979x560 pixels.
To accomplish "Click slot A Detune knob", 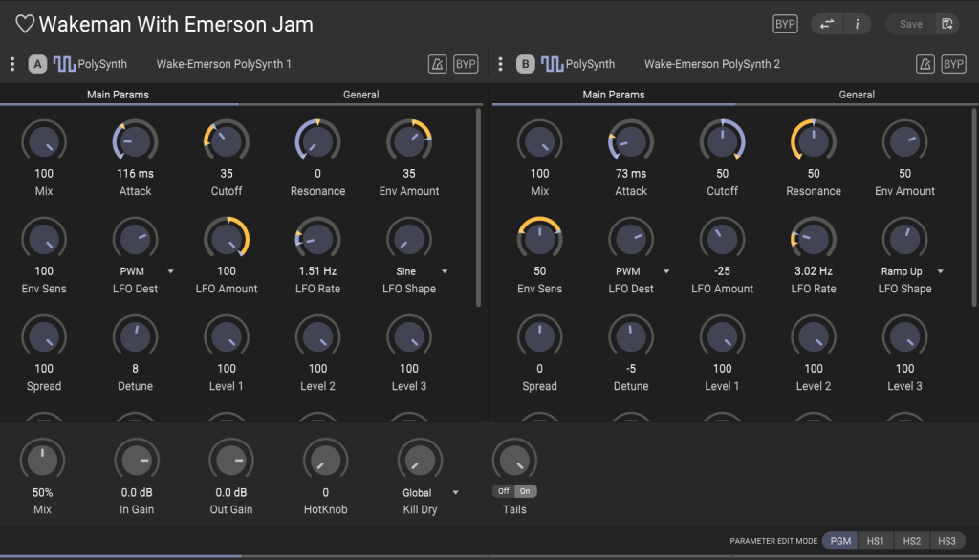I will (135, 336).
